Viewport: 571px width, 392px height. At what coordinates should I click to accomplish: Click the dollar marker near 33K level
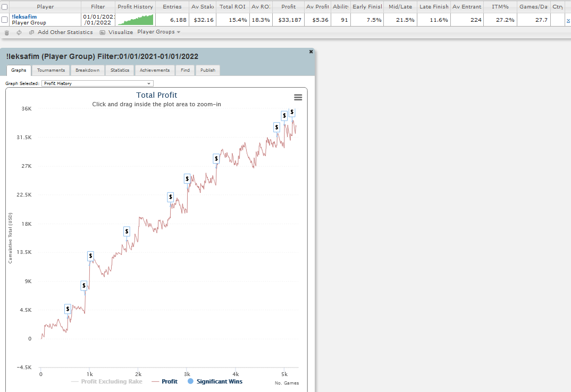click(277, 127)
